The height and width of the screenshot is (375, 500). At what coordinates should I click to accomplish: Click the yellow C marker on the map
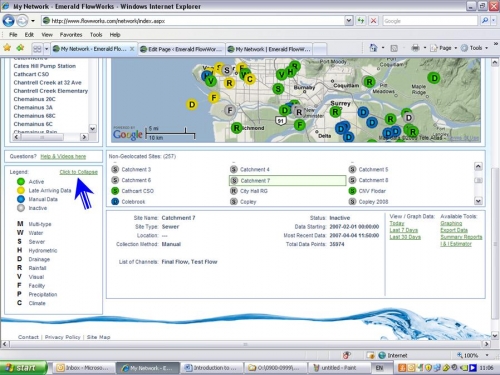point(249,79)
